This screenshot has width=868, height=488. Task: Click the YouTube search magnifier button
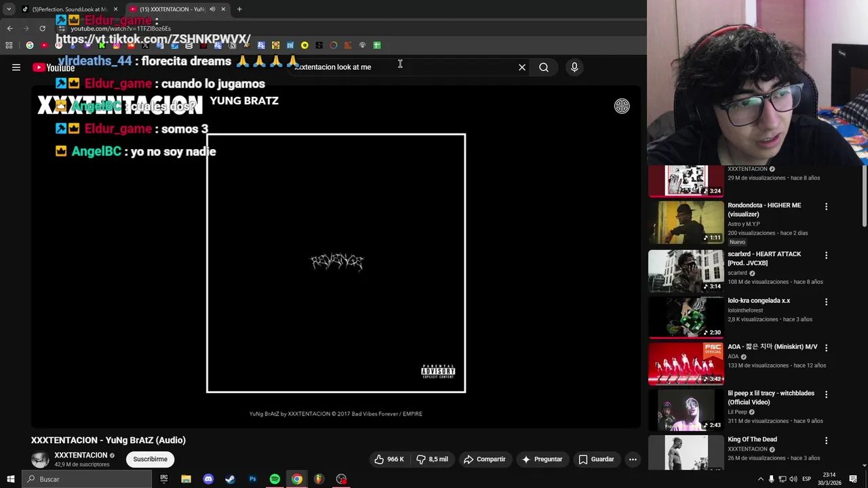point(544,67)
